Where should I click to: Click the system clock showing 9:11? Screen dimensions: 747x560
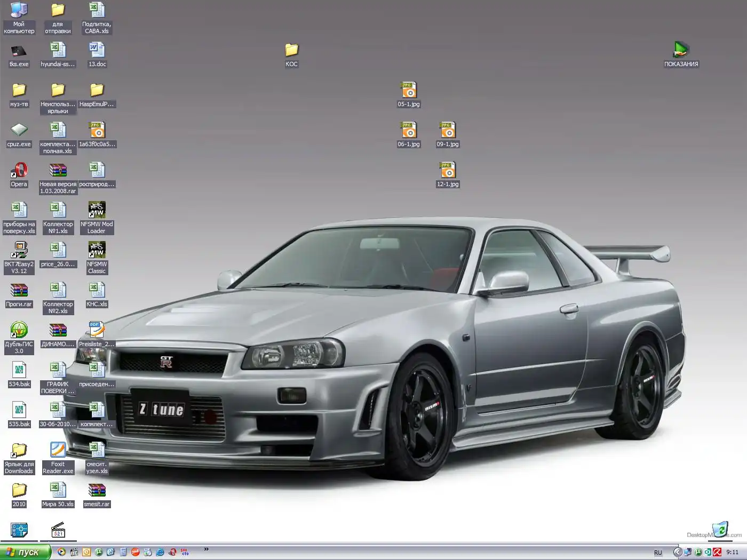[733, 552]
